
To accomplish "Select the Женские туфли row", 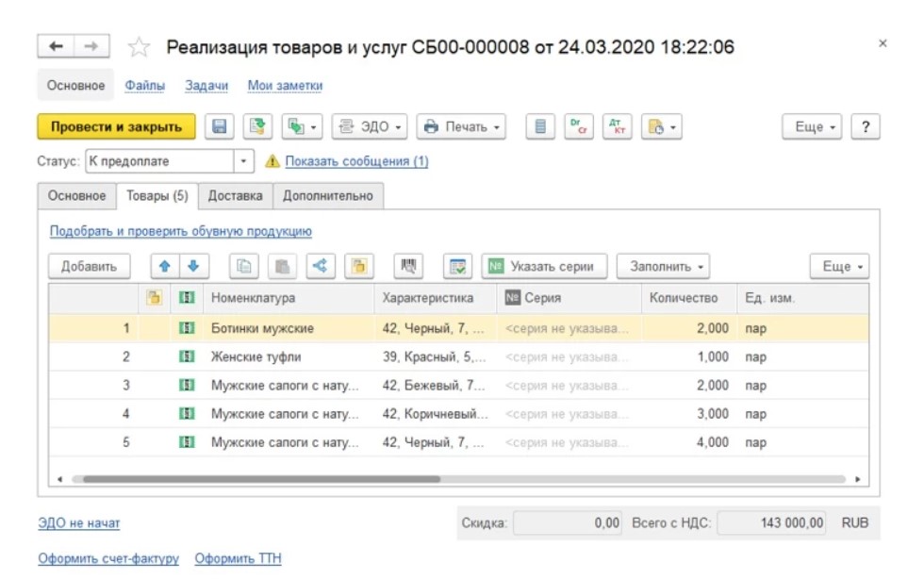I will (x=256, y=357).
